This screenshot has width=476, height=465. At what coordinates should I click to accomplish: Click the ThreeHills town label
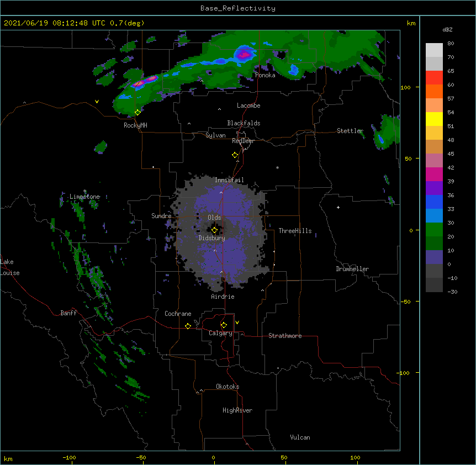click(x=295, y=231)
